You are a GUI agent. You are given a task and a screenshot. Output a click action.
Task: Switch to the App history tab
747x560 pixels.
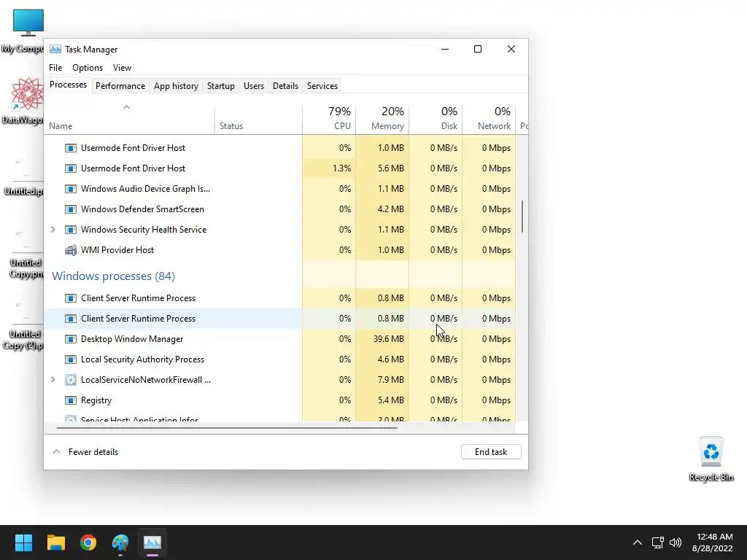click(x=176, y=86)
